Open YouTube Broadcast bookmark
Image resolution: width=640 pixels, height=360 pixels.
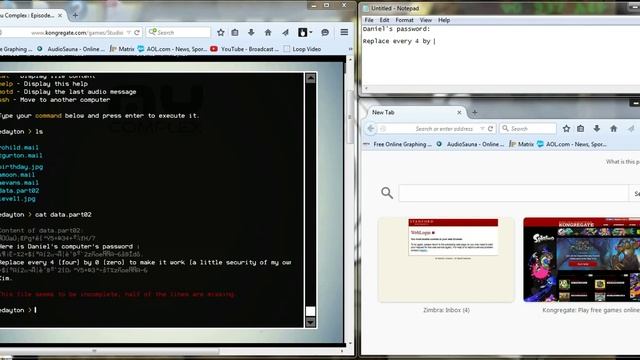244,49
